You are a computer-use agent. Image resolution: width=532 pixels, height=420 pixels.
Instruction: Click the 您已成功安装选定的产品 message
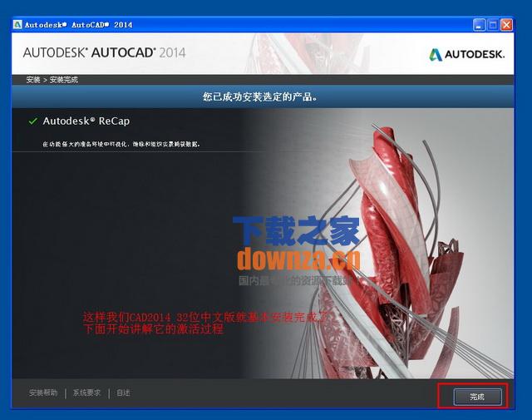pyautogui.click(x=260, y=97)
